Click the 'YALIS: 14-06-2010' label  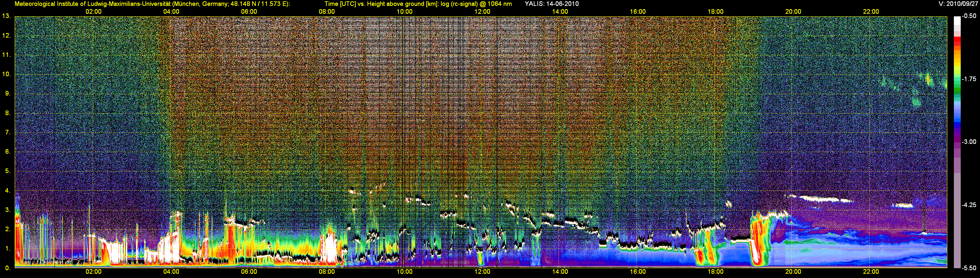[x=552, y=4]
